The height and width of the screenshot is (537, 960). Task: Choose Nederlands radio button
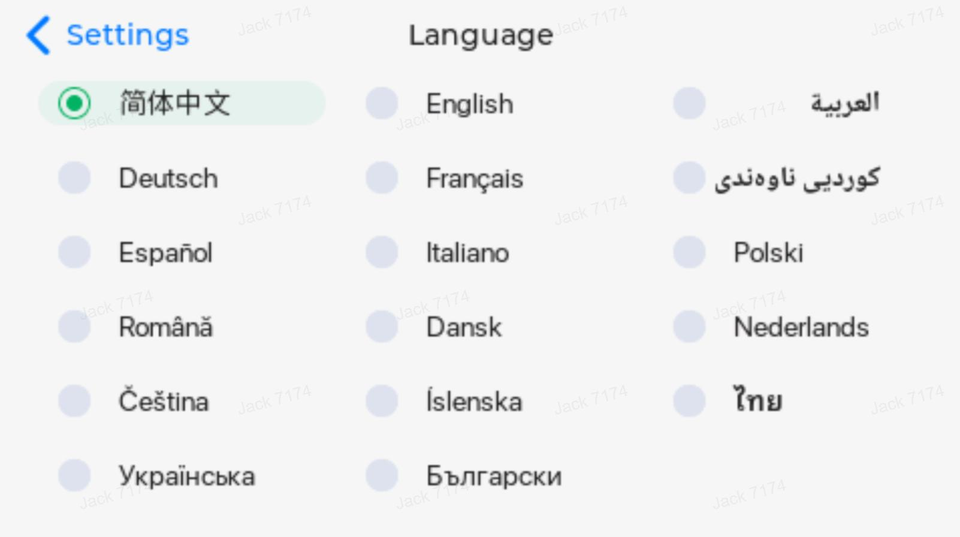689,326
